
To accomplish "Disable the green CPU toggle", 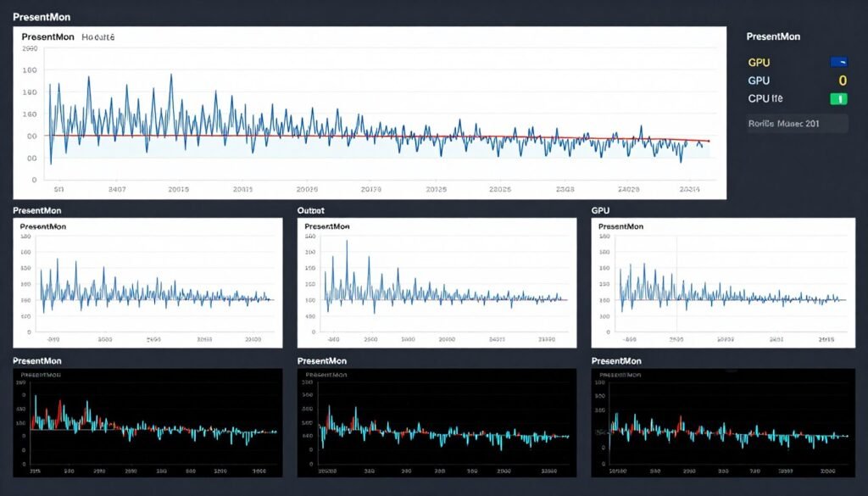I will pyautogui.click(x=837, y=98).
